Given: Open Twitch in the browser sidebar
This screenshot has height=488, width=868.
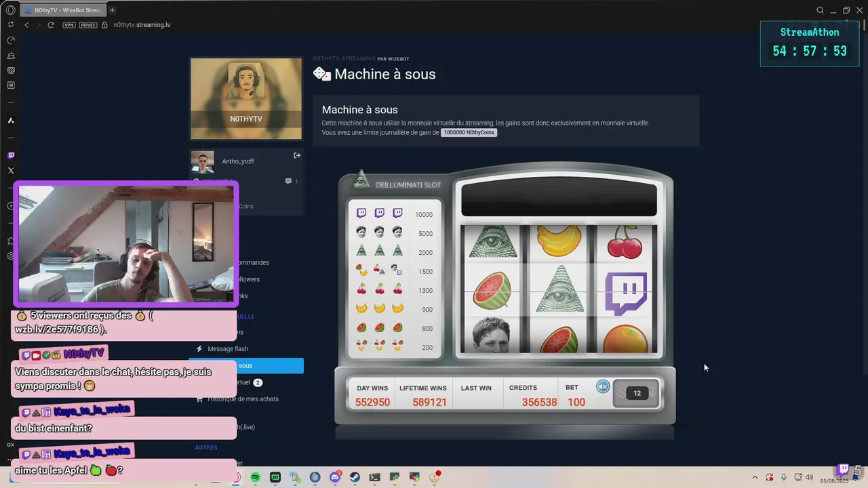Looking at the screenshot, I should pyautogui.click(x=11, y=155).
